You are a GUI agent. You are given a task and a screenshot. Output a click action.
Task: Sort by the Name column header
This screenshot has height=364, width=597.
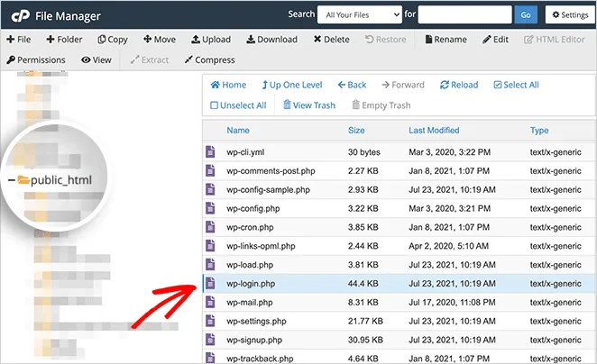point(238,130)
